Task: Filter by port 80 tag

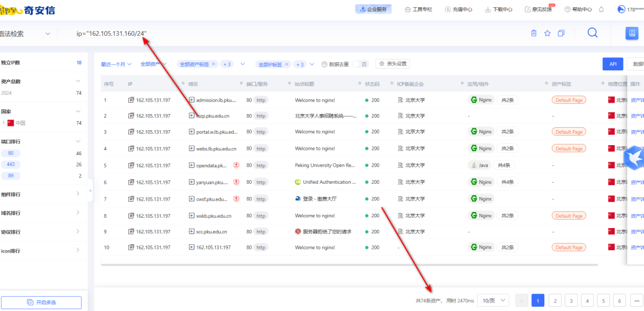Action: coord(11,153)
